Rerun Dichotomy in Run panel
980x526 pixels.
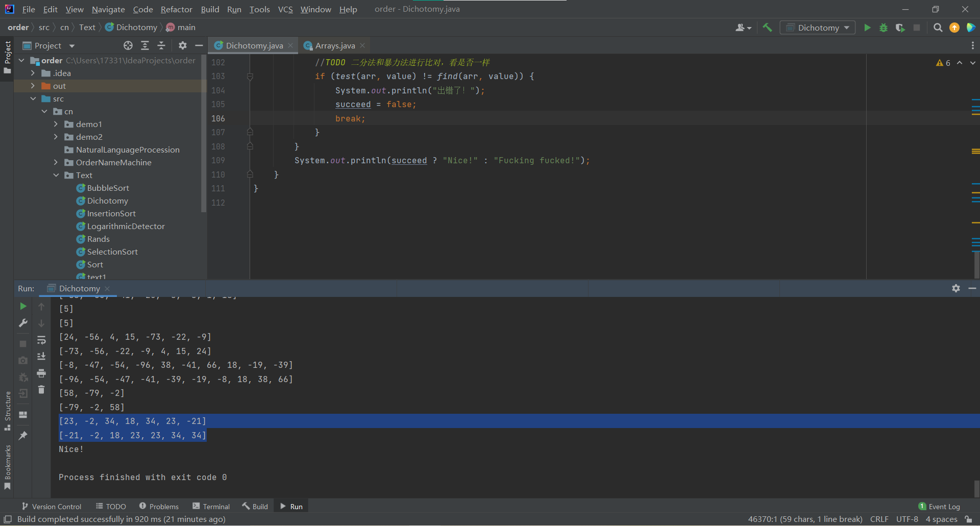coord(23,306)
